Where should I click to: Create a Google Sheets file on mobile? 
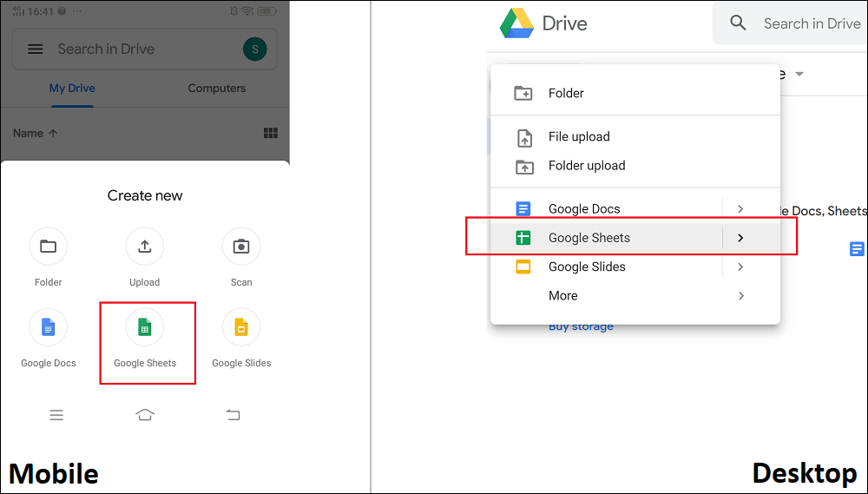pos(144,327)
